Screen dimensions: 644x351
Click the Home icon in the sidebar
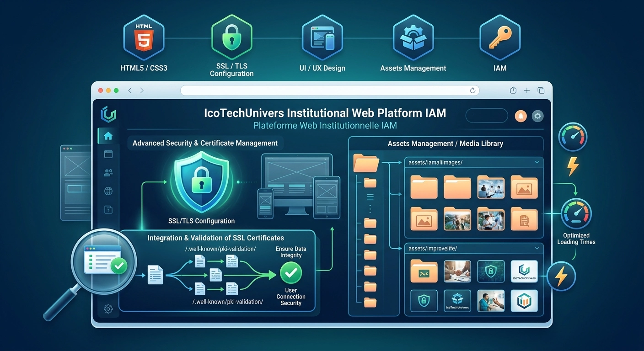pos(108,136)
